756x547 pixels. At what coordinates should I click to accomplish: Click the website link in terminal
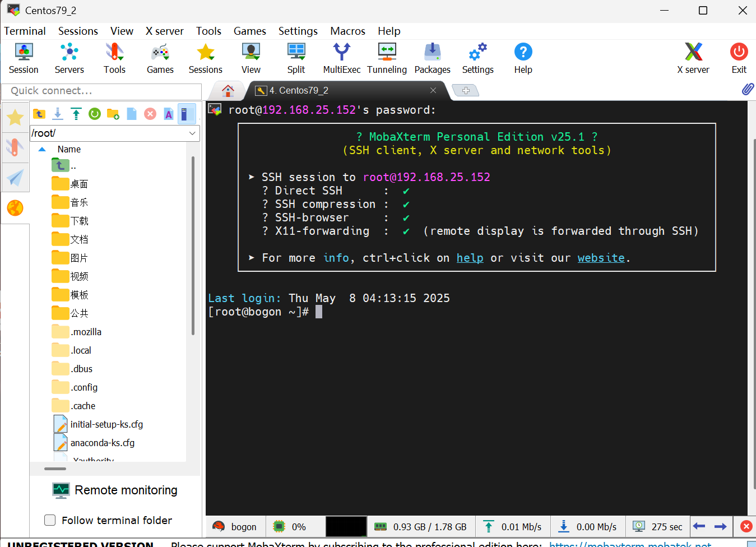click(601, 258)
